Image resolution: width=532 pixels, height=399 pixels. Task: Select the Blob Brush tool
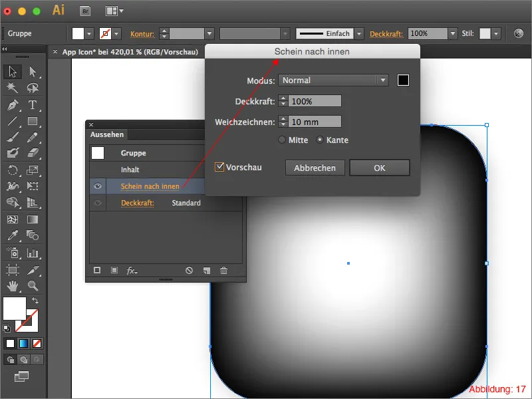coord(13,153)
